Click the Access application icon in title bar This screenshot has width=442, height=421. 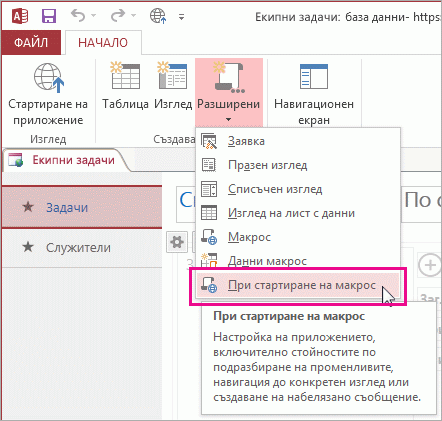pos(19,16)
